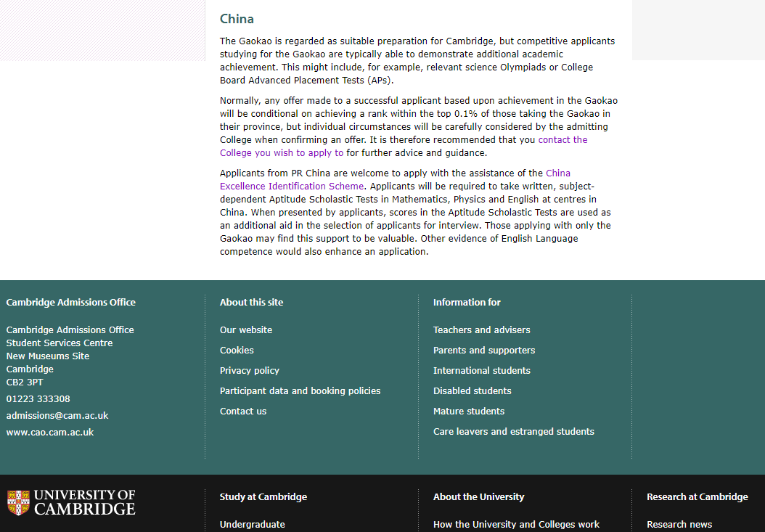Open Care leavers and estranged students
The image size is (765, 532).
click(514, 431)
